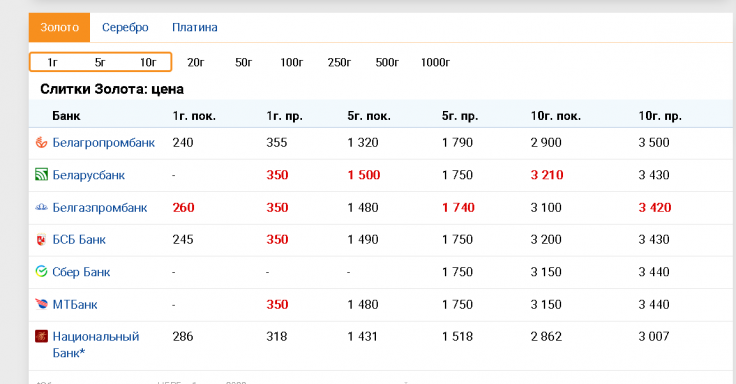Click the green Belarusbank logo icon

point(41,175)
